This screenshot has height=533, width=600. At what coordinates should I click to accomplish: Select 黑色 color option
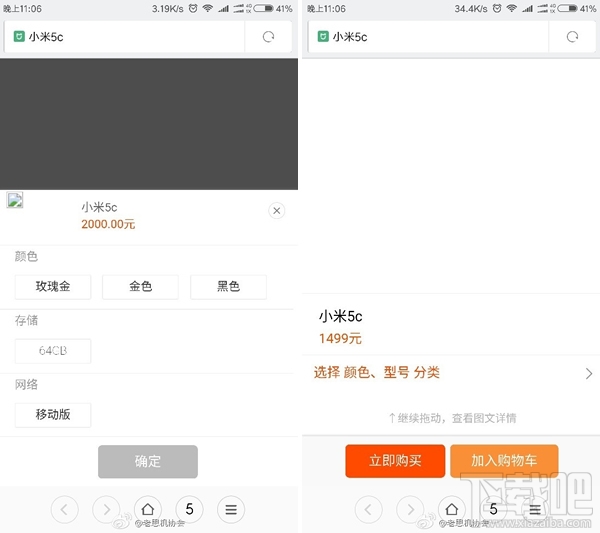tap(228, 287)
